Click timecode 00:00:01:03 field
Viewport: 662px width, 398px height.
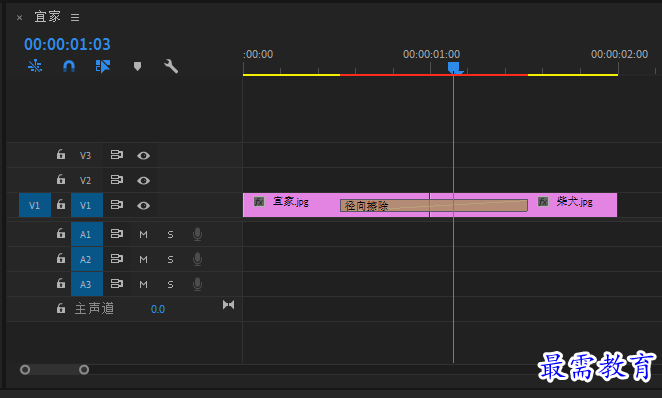click(x=67, y=44)
